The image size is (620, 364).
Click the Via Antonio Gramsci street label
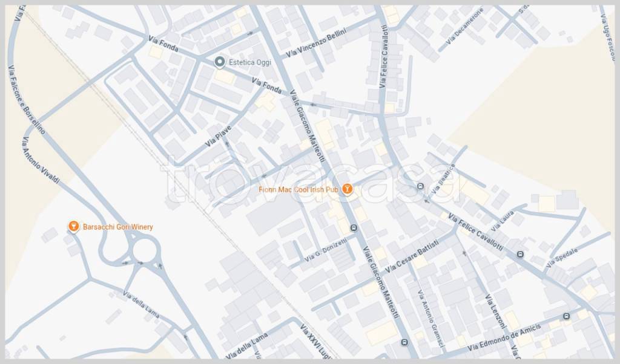click(x=430, y=319)
